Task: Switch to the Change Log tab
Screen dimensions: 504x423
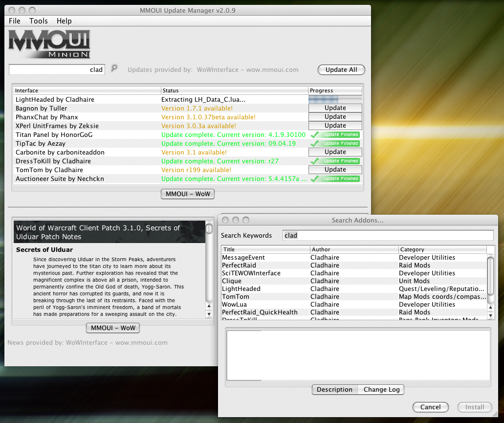Action: [381, 389]
